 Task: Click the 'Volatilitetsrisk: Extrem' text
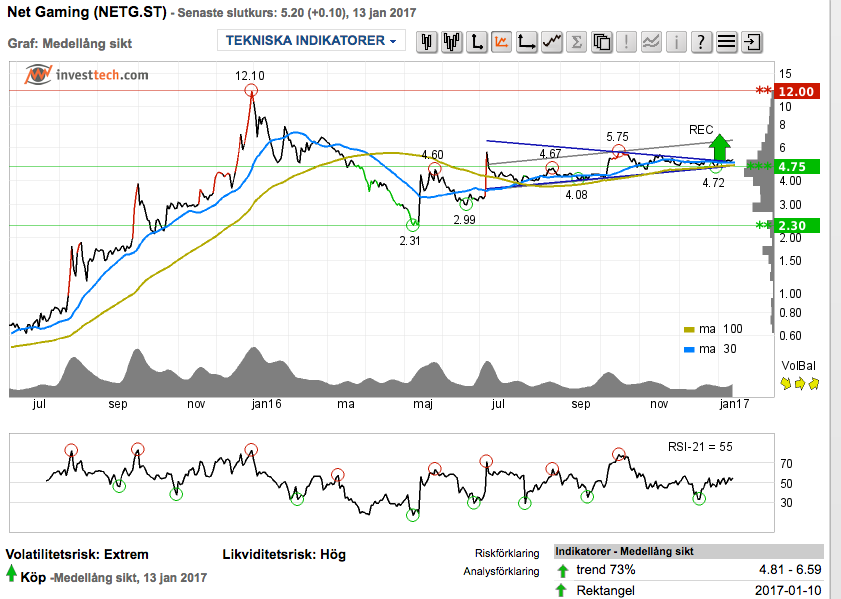click(x=77, y=554)
